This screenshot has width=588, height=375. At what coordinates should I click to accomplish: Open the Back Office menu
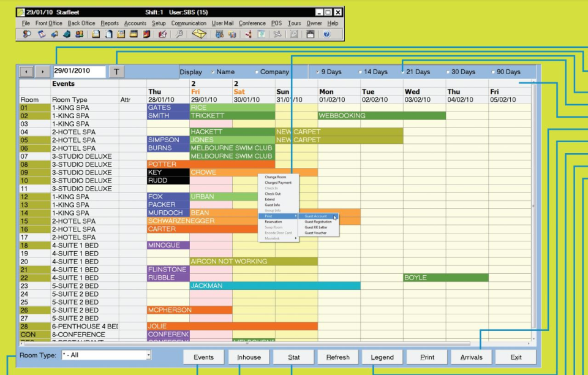click(x=81, y=23)
